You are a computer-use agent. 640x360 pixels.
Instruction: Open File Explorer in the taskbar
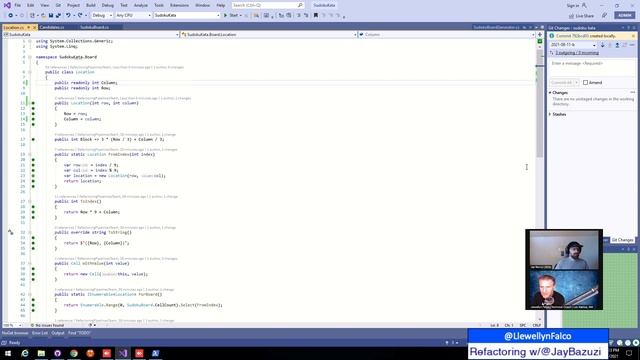tap(41, 353)
